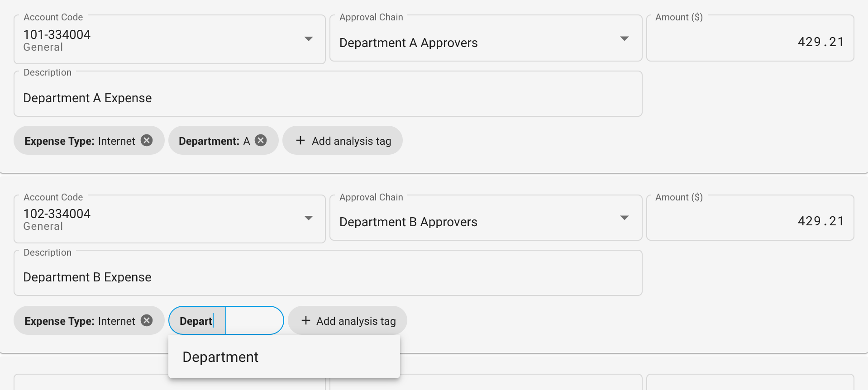Click the Department B Approvers text
This screenshot has height=390, width=868.
pyautogui.click(x=408, y=222)
